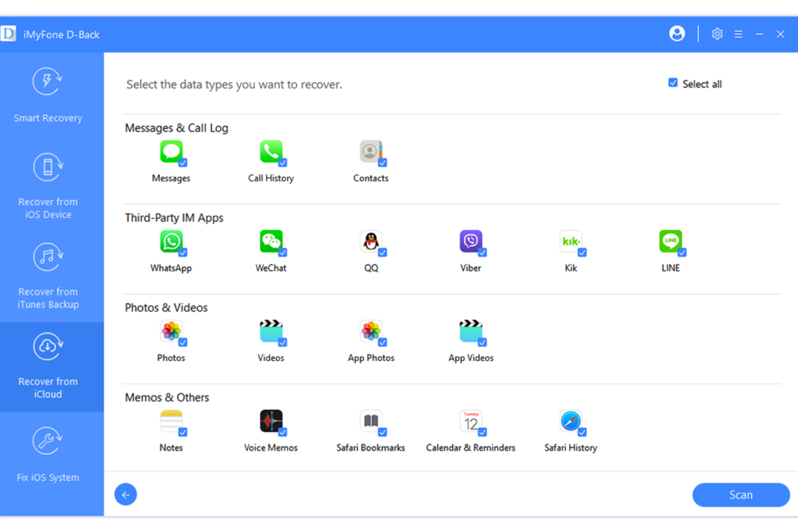Select the Call History phone icon
Viewport: 798px width, 532px height.
coord(271,152)
